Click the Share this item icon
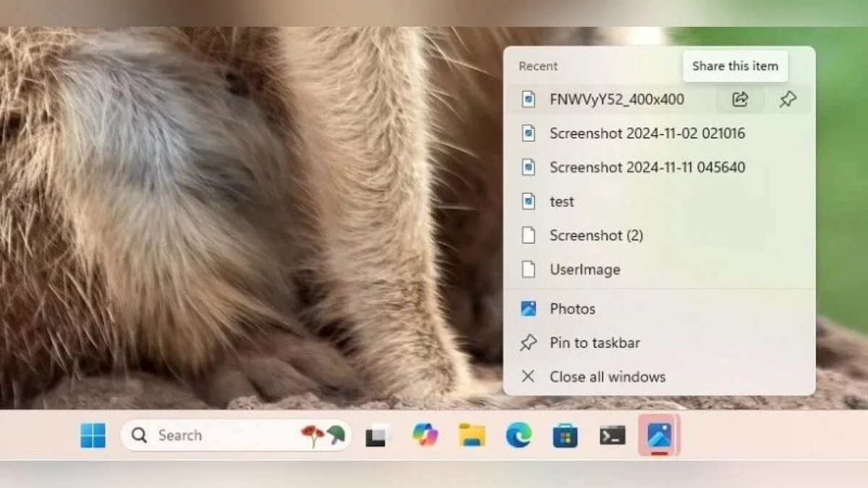Image resolution: width=868 pixels, height=488 pixels. [740, 100]
